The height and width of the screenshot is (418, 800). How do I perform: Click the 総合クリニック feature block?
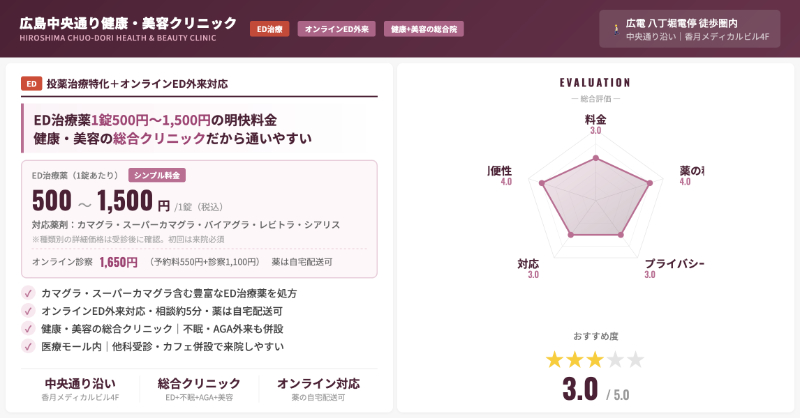199,388
